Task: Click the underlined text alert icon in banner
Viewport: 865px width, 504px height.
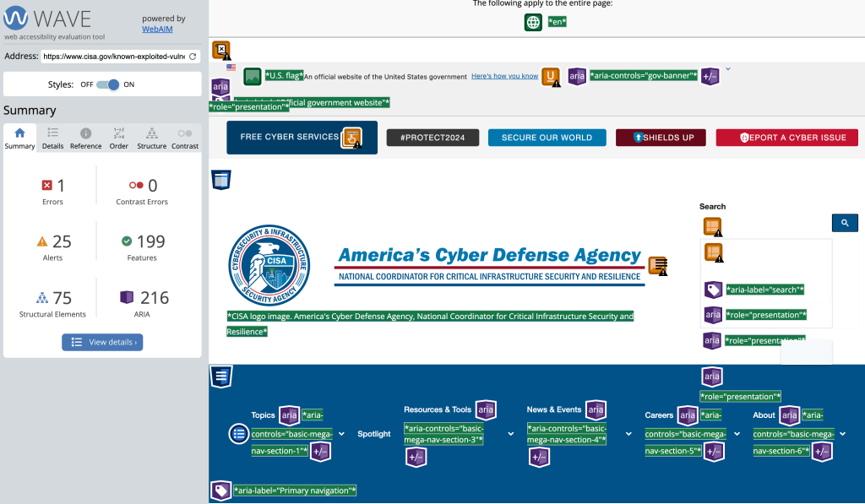Action: 552,77
